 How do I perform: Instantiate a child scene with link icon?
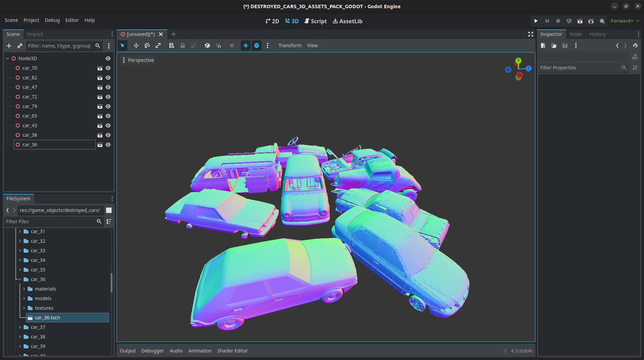point(20,46)
